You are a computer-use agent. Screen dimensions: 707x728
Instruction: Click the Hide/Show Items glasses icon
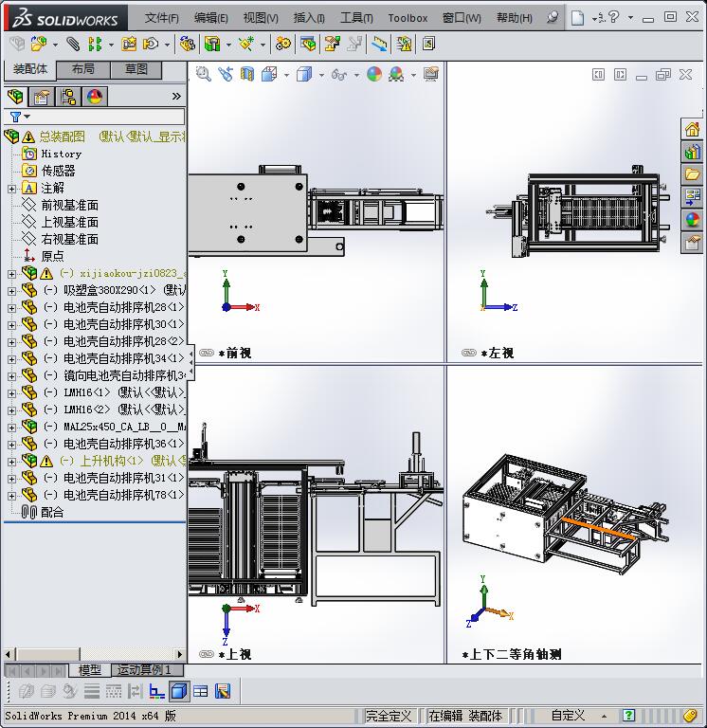point(339,74)
